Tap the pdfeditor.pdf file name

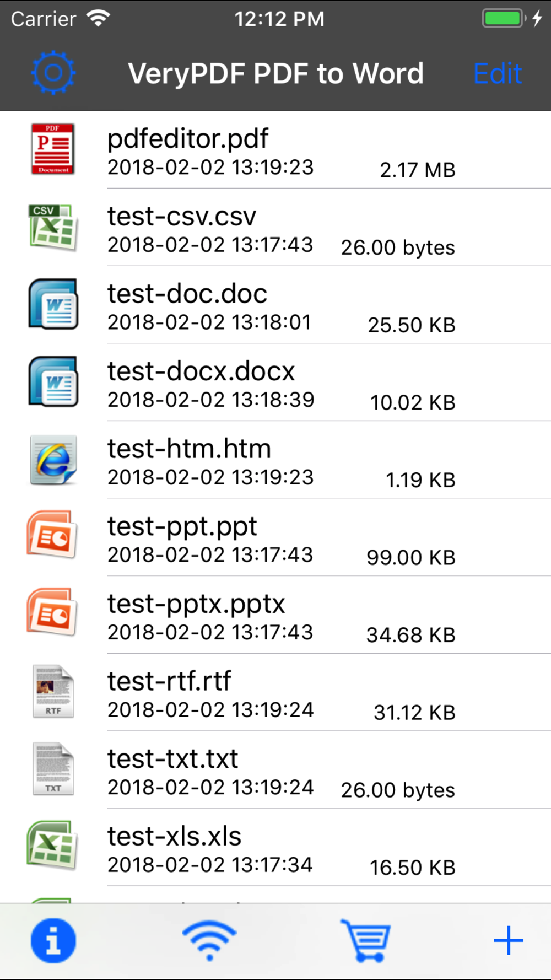click(x=188, y=138)
